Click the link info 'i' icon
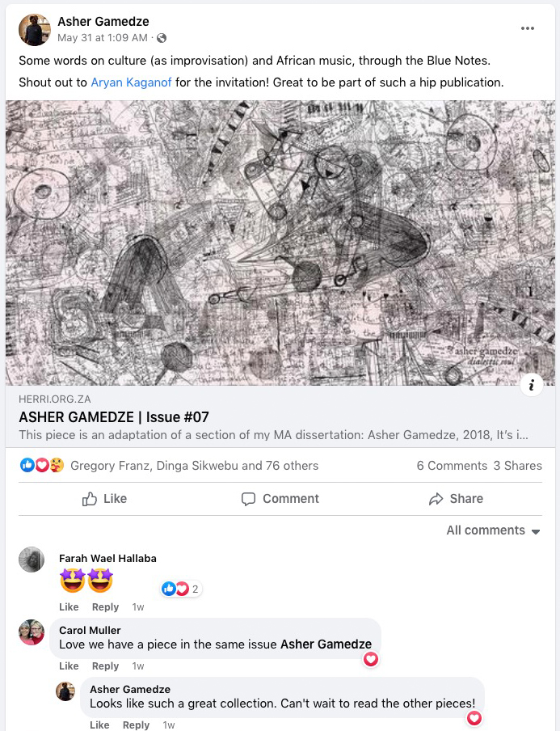Image resolution: width=560 pixels, height=731 pixels. pyautogui.click(x=531, y=385)
